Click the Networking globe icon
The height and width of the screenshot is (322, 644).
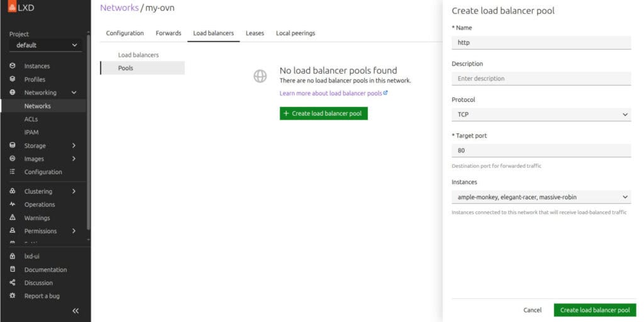pos(13,92)
